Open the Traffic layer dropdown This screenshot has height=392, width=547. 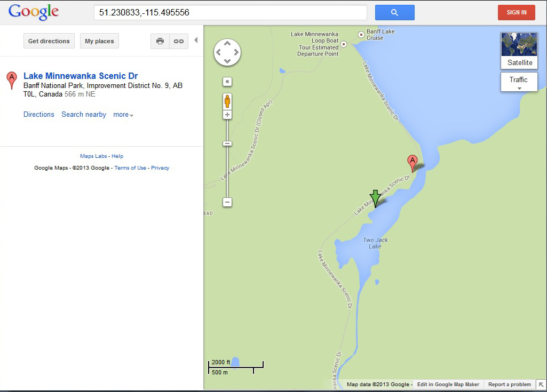point(519,82)
